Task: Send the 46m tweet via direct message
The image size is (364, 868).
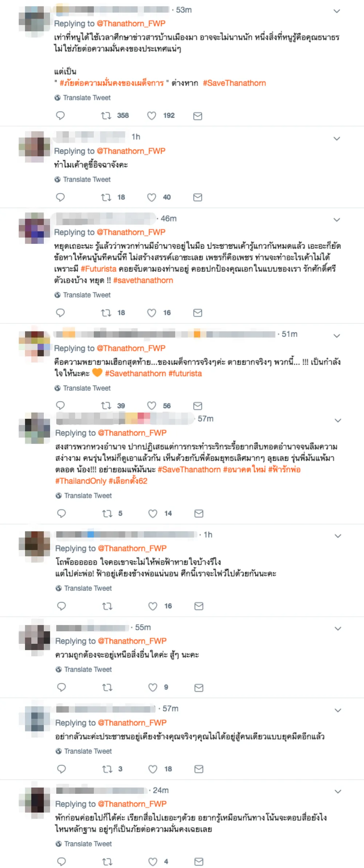Action: coord(198,313)
